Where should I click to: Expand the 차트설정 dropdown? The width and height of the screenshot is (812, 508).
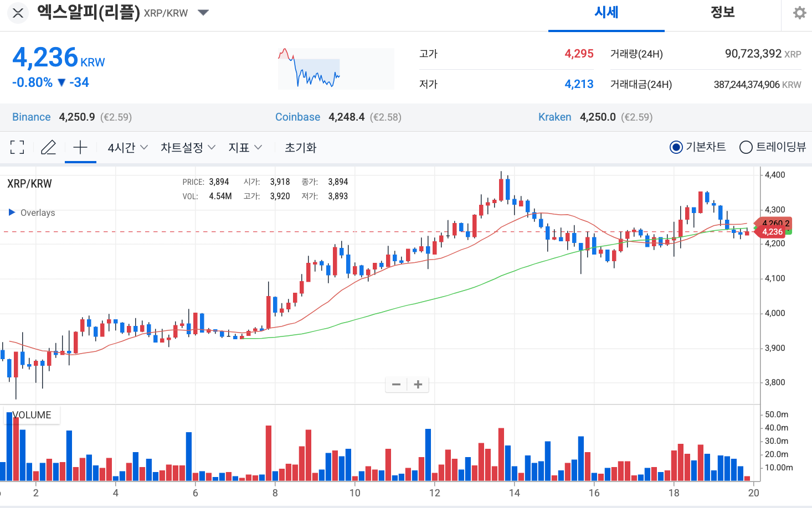pyautogui.click(x=188, y=147)
